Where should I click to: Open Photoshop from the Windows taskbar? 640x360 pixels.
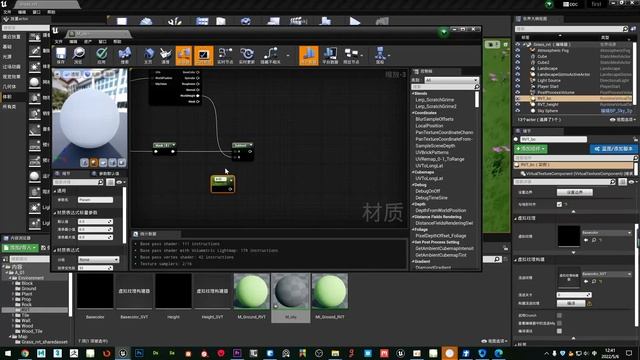[139, 353]
